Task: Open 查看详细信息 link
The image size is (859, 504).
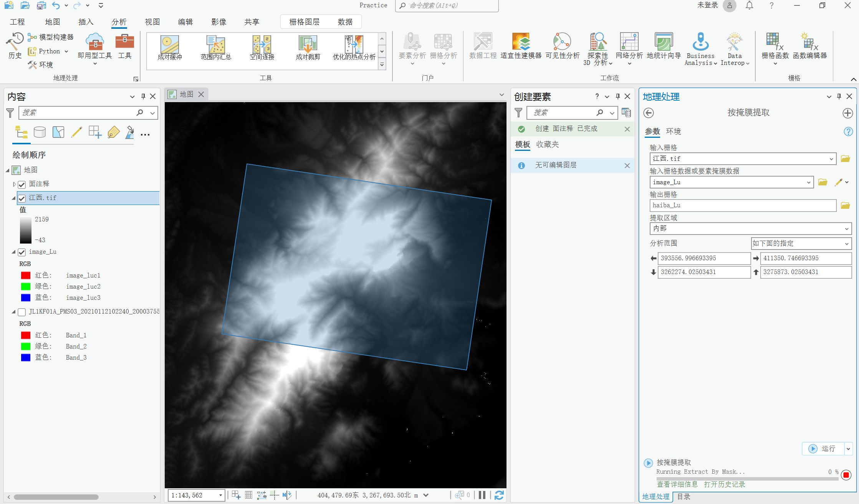Action: point(677,484)
